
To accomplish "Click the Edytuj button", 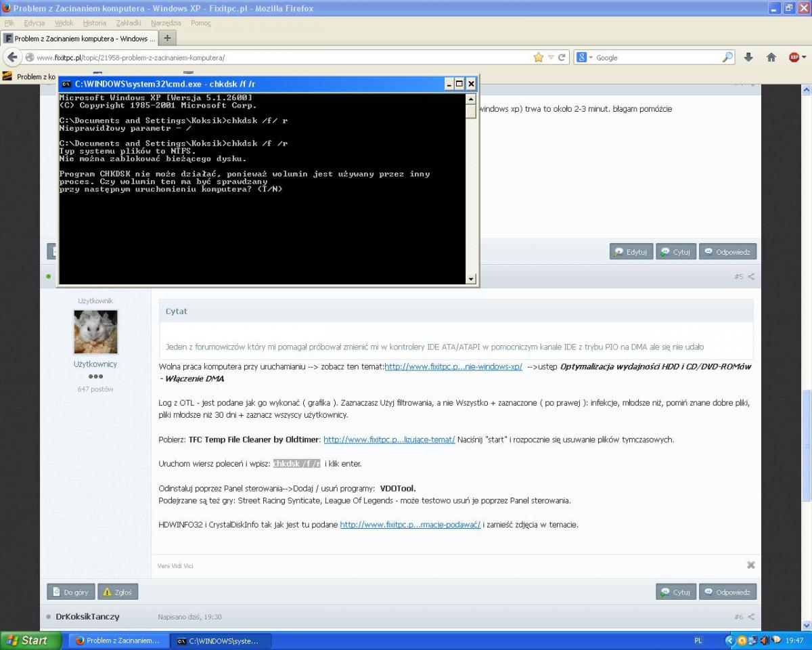I will pyautogui.click(x=631, y=252).
